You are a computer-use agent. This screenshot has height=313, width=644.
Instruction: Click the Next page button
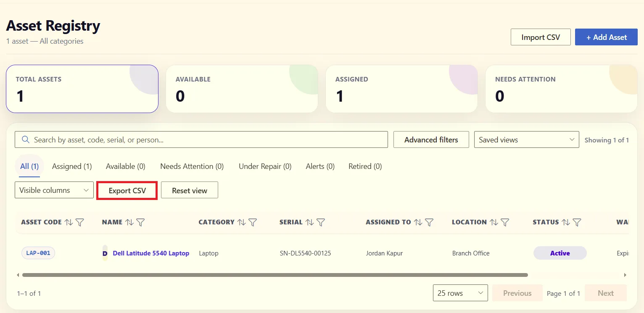click(606, 293)
